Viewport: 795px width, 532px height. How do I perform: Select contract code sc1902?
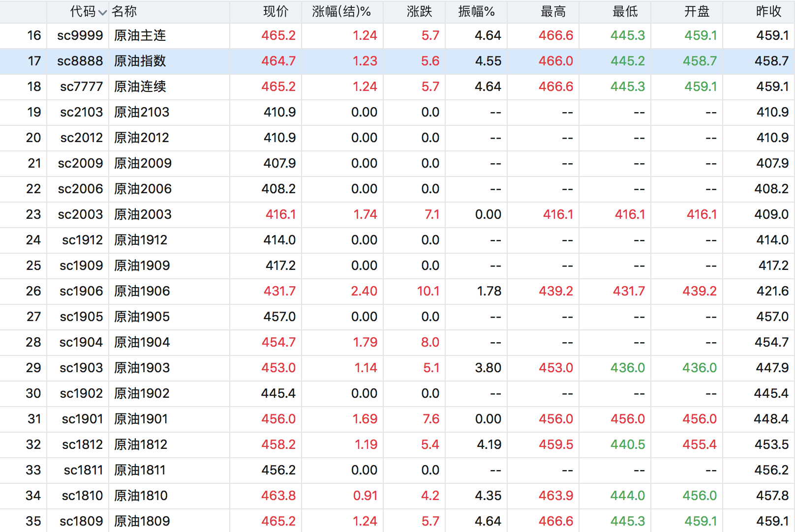pyautogui.click(x=81, y=393)
